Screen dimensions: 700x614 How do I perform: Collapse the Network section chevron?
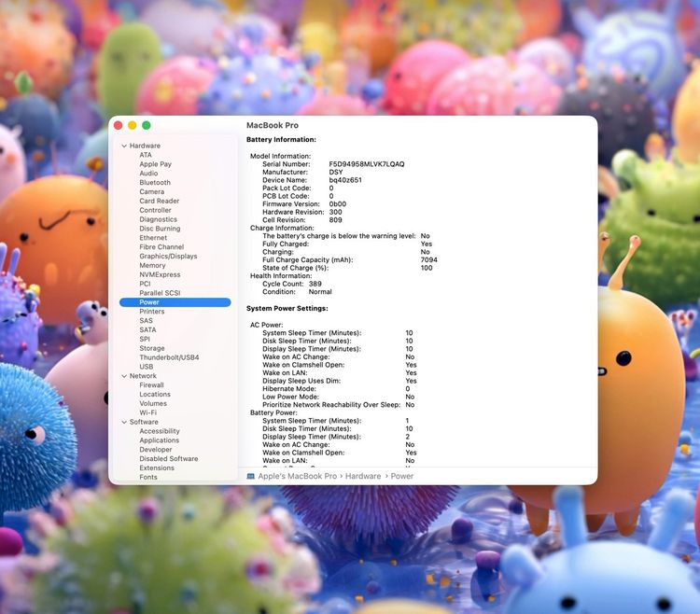pos(124,376)
